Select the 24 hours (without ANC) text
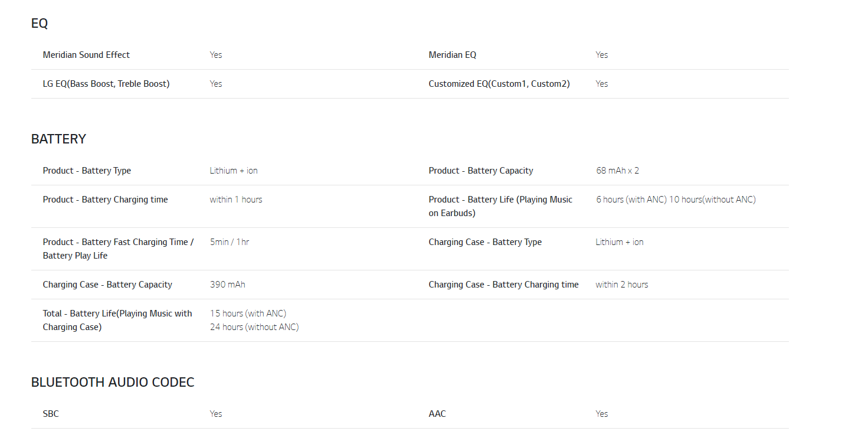 (254, 327)
